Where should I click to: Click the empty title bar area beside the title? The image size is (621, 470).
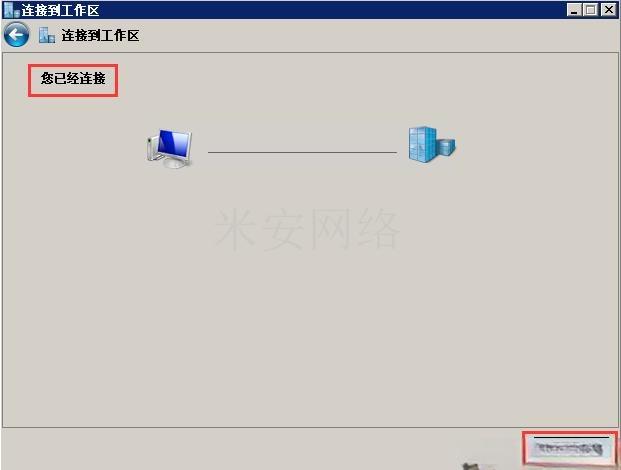pos(333,10)
